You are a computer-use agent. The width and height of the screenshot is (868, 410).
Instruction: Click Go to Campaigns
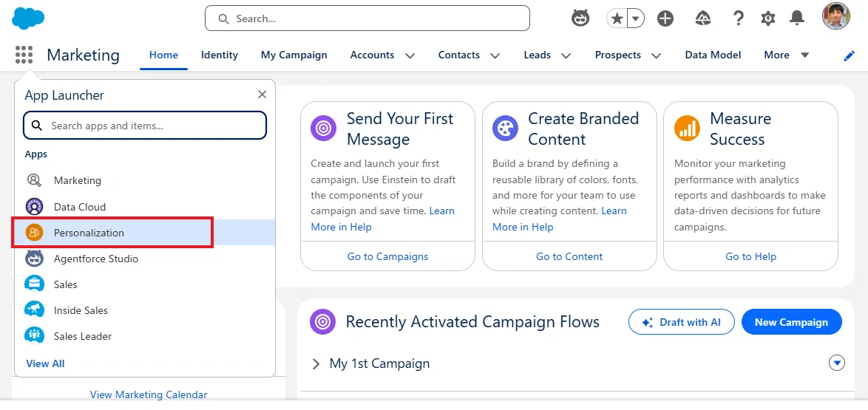click(x=387, y=256)
